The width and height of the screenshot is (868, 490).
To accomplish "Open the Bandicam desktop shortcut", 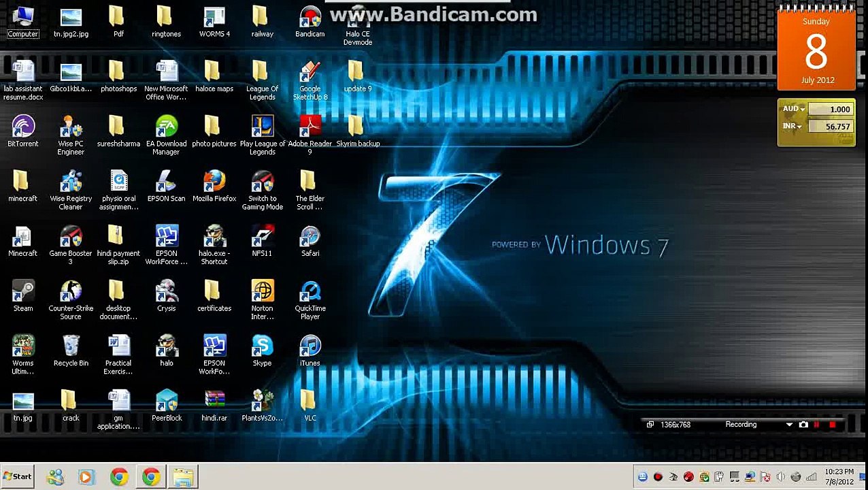I will point(310,22).
